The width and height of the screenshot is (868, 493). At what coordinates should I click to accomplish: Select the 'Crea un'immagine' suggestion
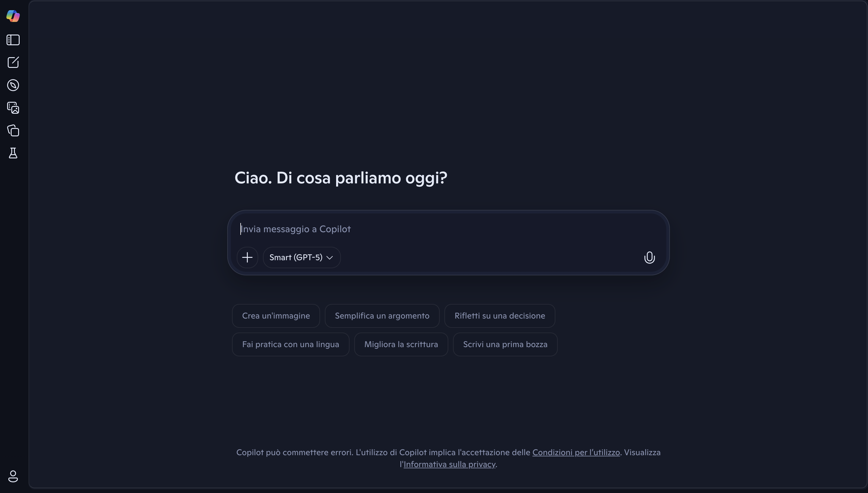coord(276,316)
